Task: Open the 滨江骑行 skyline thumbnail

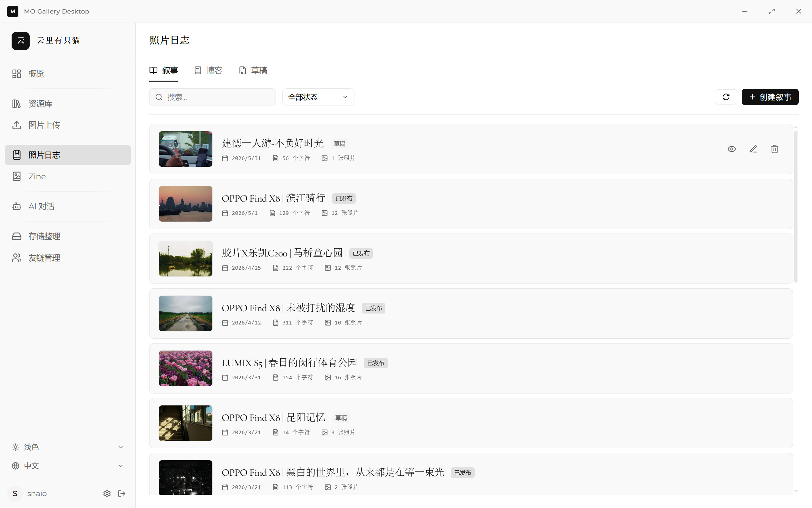Action: [186, 204]
